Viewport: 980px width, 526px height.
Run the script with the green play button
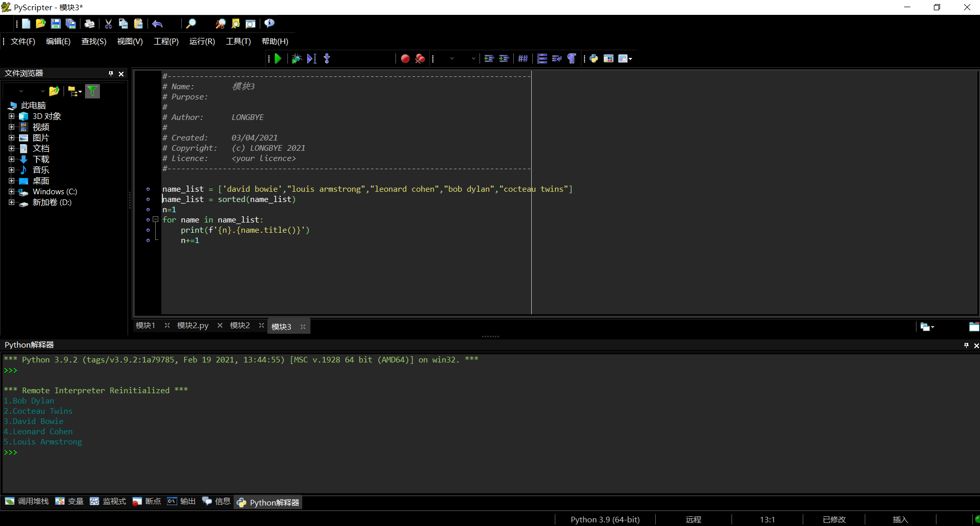[x=278, y=58]
